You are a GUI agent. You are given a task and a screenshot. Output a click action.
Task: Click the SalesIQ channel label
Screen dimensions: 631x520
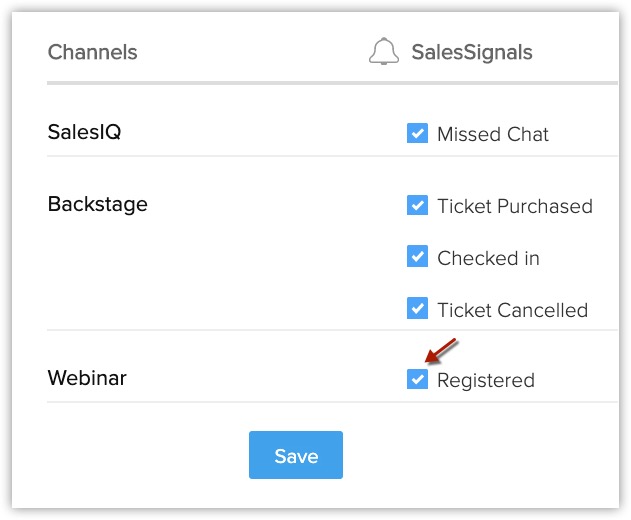click(84, 132)
